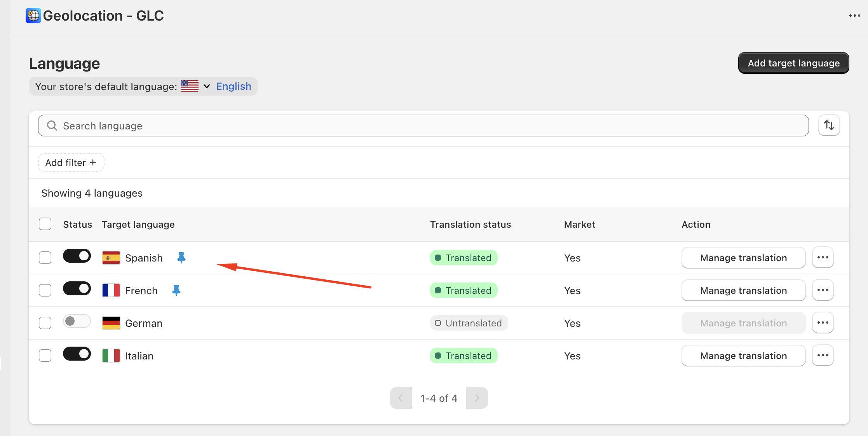The width and height of the screenshot is (868, 436).
Task: Open more actions for the Spanish row
Action: (823, 258)
